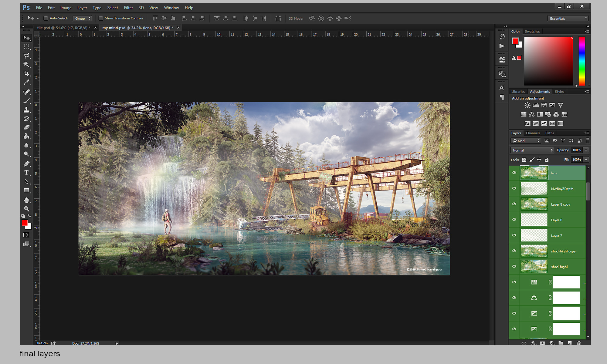Select the Crop tool
This screenshot has height=364, width=607.
(27, 73)
